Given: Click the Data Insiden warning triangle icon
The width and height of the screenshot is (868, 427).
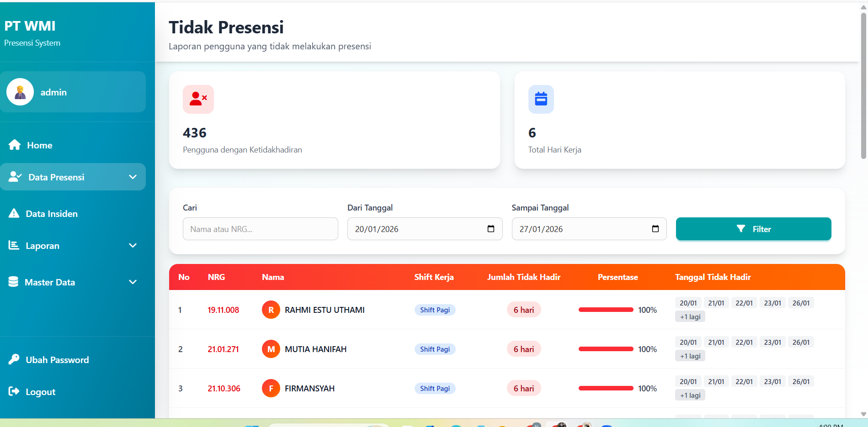Looking at the screenshot, I should pos(14,214).
